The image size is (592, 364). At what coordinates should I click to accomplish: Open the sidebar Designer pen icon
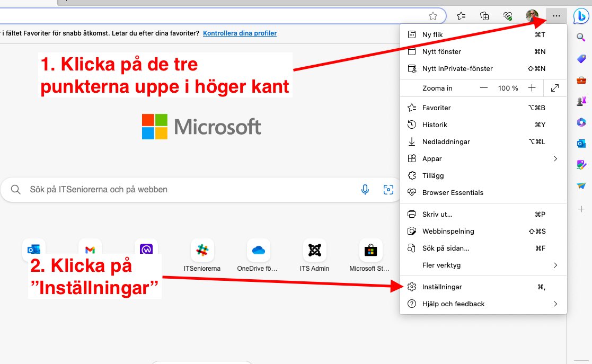point(581,165)
